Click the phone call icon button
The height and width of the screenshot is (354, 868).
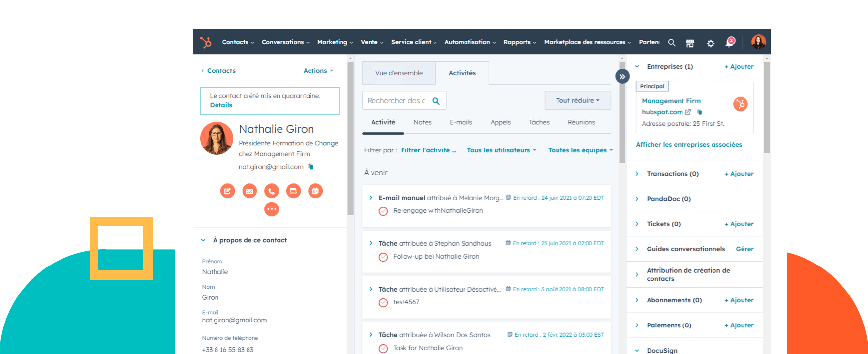pos(272,191)
